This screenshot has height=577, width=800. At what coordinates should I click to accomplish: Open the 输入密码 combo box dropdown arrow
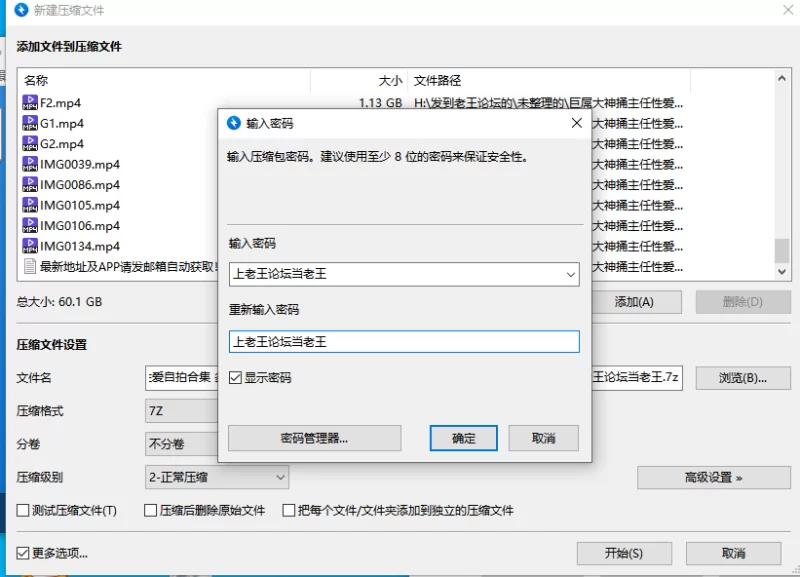tap(570, 274)
